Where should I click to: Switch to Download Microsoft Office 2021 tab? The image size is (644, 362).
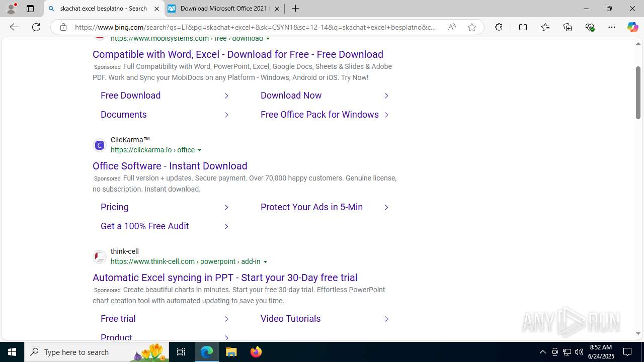point(224,9)
